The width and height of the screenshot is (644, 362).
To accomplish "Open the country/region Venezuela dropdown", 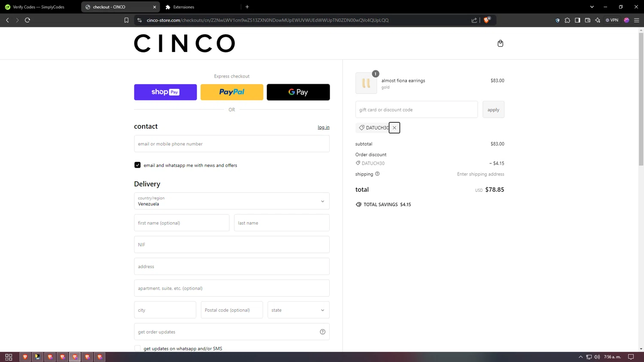I will click(232, 201).
